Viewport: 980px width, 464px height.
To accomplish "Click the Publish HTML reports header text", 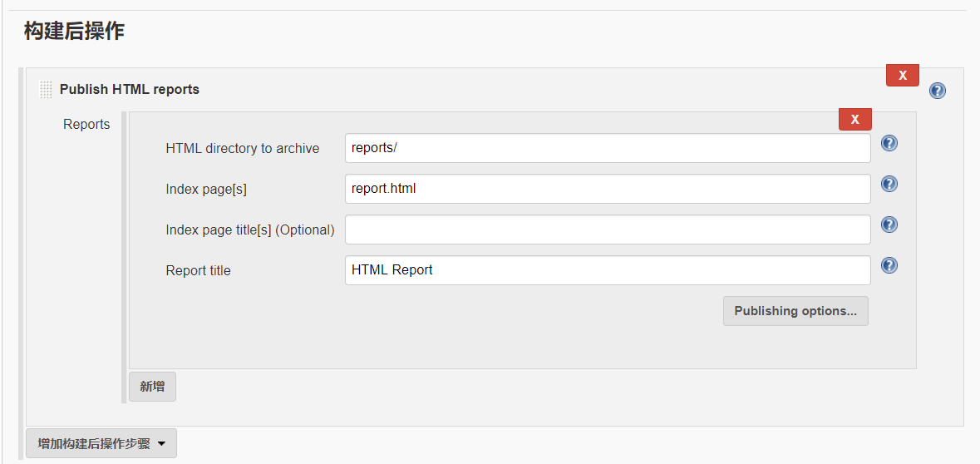I will pos(130,89).
